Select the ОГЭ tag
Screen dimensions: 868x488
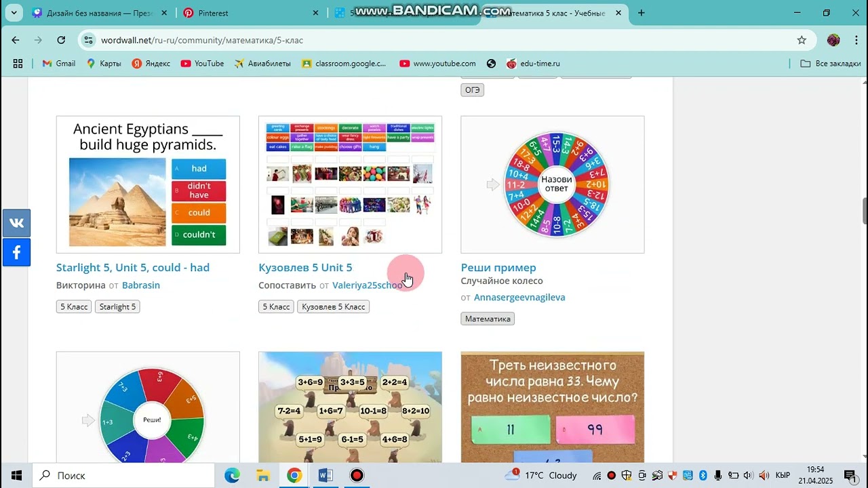(x=473, y=89)
